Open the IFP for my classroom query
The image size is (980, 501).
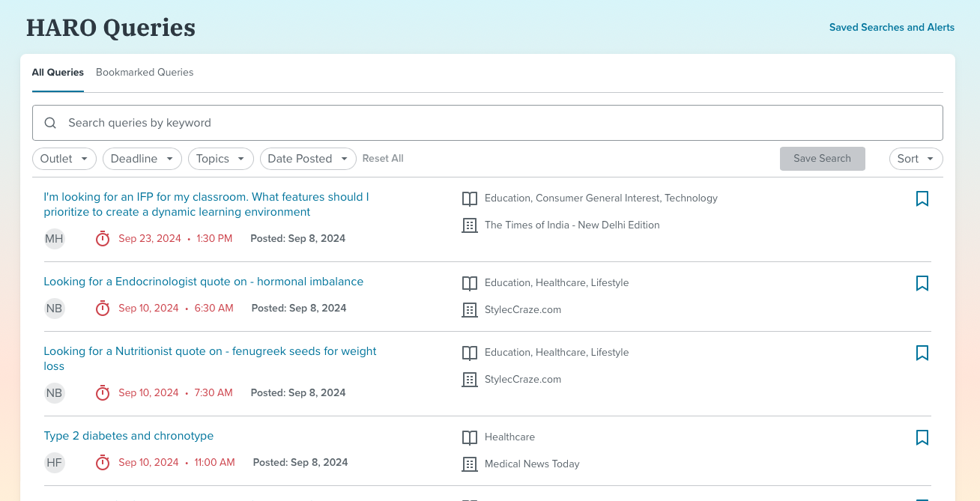[206, 204]
